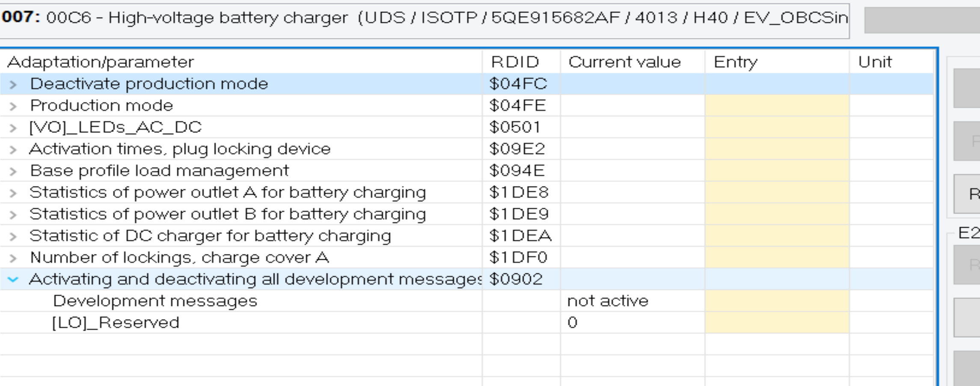Select the Development messages parameter row

point(155,301)
